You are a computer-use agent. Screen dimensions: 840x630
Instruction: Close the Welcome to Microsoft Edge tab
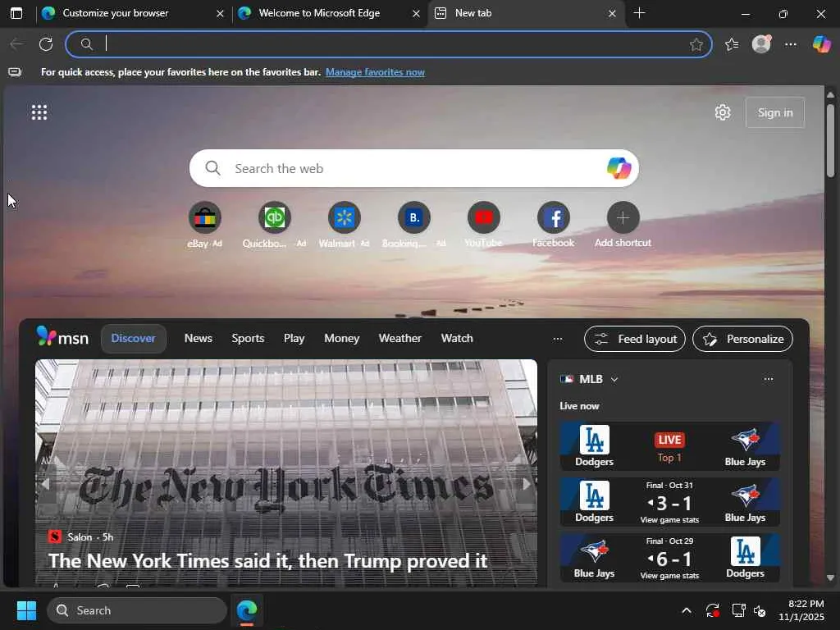click(x=416, y=14)
